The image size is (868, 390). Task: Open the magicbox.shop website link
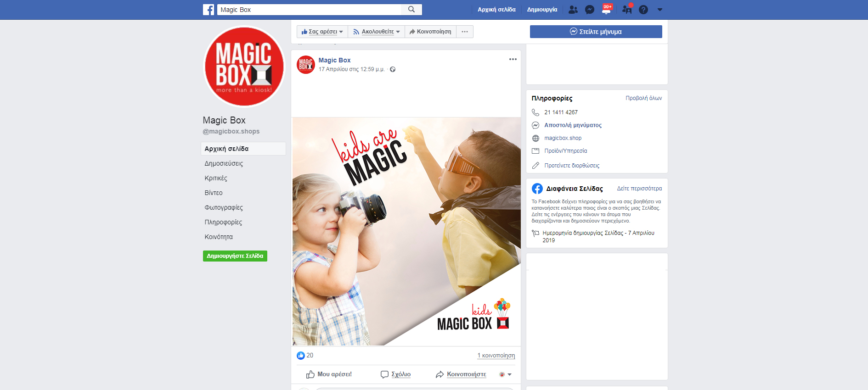coord(563,138)
